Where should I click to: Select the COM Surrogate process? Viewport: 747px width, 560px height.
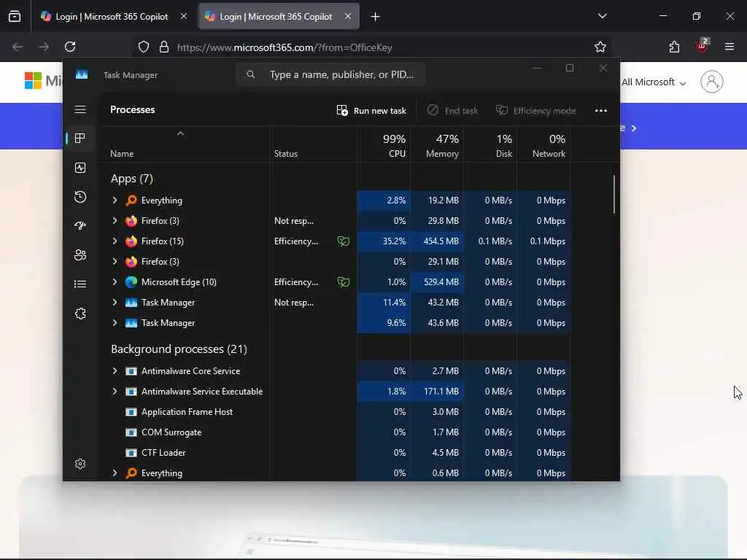tap(171, 432)
